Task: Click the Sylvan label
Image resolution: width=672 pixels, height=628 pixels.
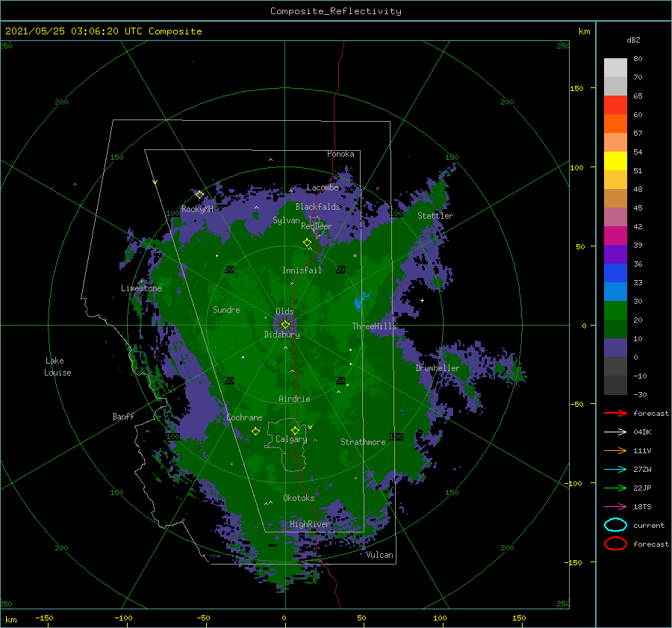Action: tap(286, 220)
